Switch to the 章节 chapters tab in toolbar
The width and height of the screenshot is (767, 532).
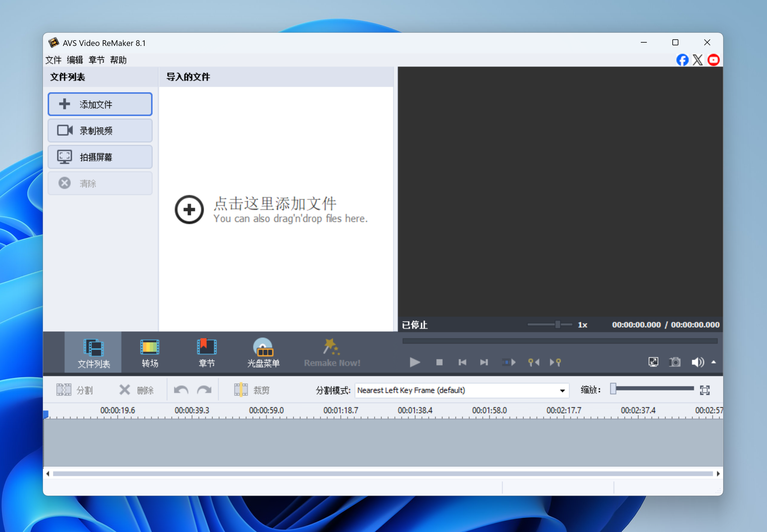tap(207, 353)
